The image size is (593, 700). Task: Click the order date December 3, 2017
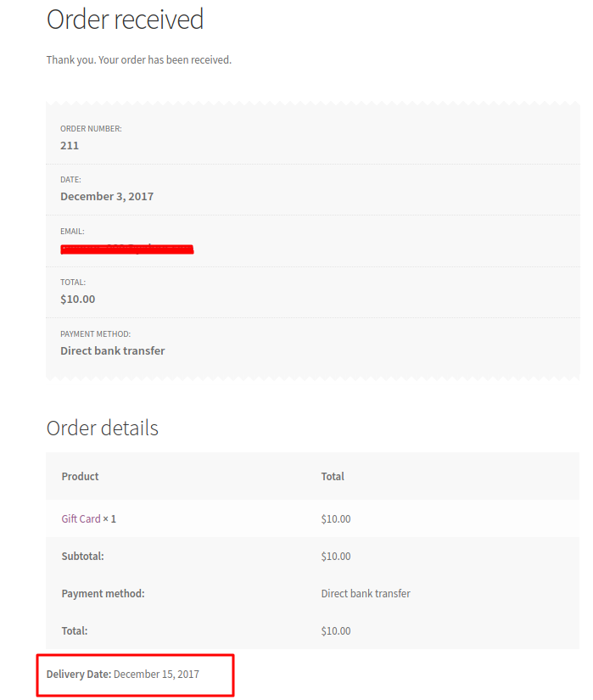(107, 197)
